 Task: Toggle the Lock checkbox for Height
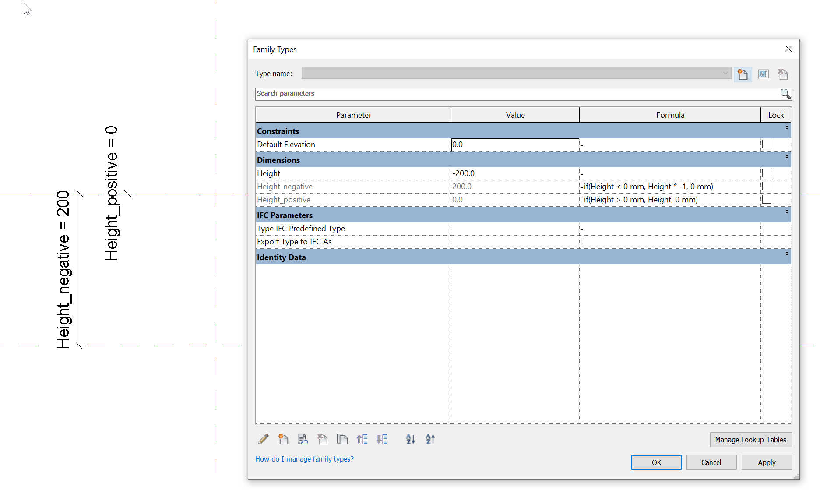click(x=766, y=173)
